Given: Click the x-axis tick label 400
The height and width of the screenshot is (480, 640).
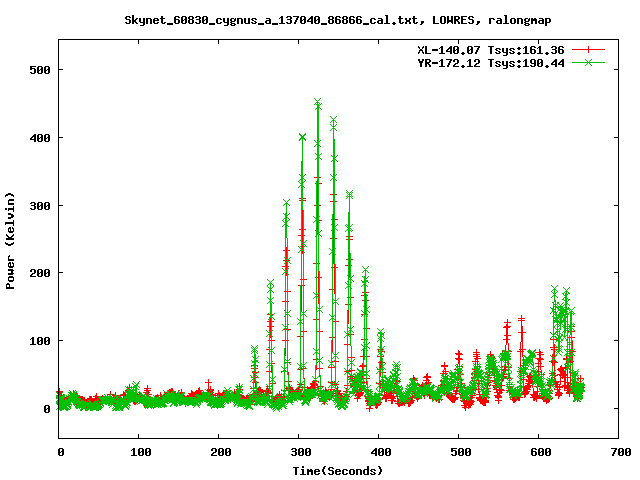Looking at the screenshot, I should tap(381, 452).
